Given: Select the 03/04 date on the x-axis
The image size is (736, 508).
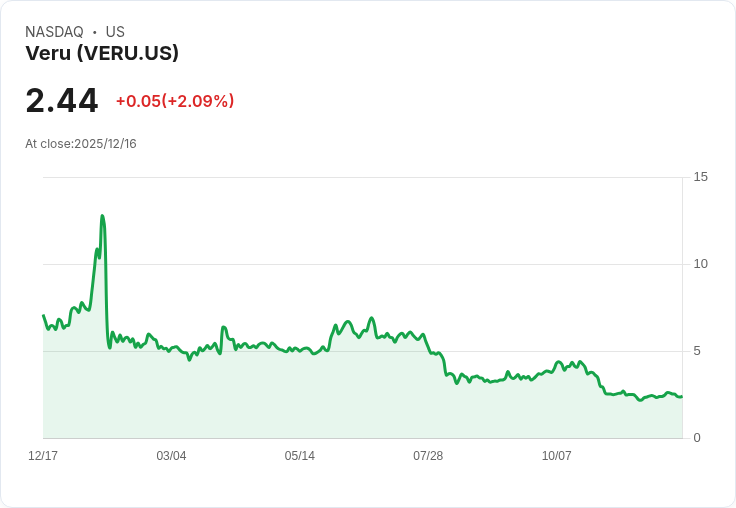Looking at the screenshot, I should pos(171,456).
